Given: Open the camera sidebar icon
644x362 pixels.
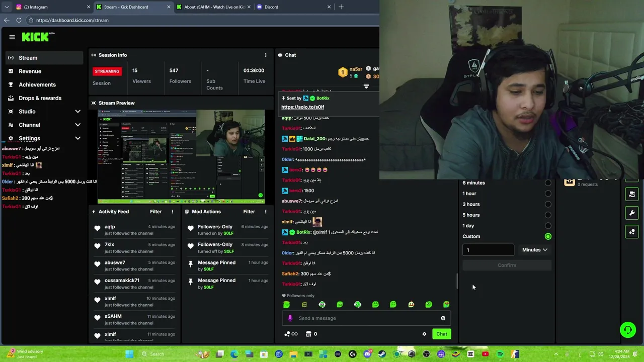Looking at the screenshot, I should 632,194.
